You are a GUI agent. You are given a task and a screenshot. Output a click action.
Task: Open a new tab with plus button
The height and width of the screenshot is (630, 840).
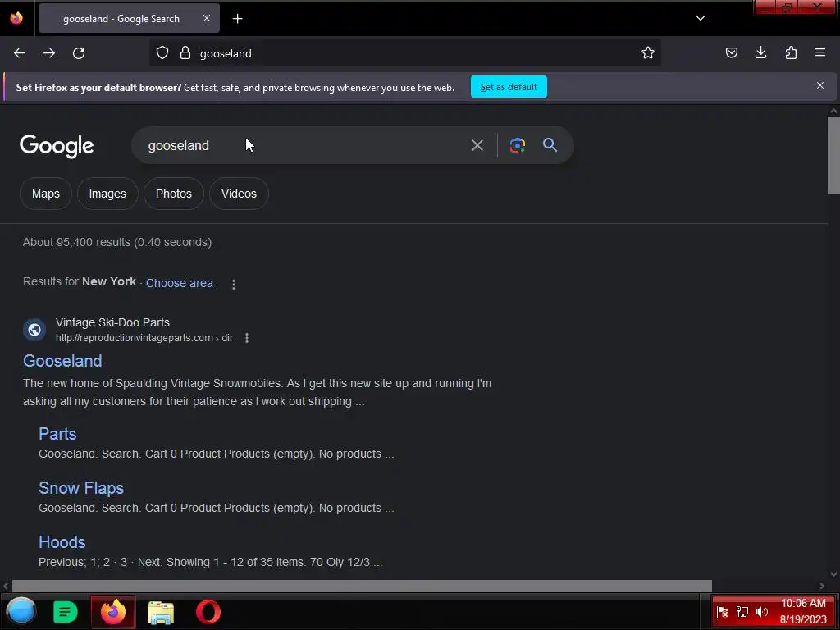[237, 19]
